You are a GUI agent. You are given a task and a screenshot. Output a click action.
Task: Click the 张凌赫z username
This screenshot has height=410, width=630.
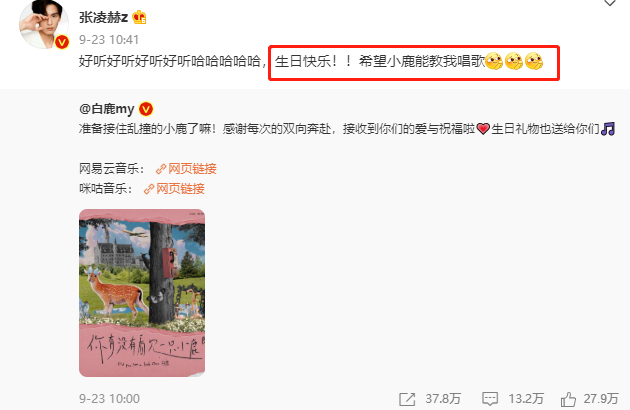point(103,17)
